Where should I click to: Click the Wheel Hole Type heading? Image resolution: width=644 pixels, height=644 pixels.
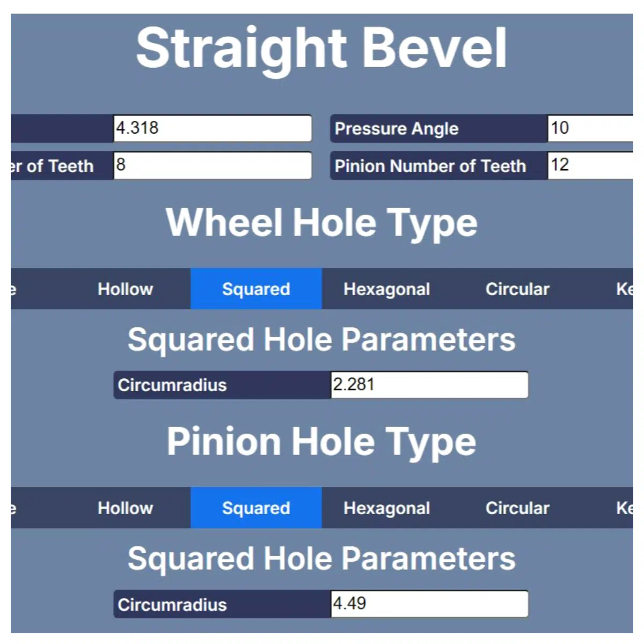point(321,223)
